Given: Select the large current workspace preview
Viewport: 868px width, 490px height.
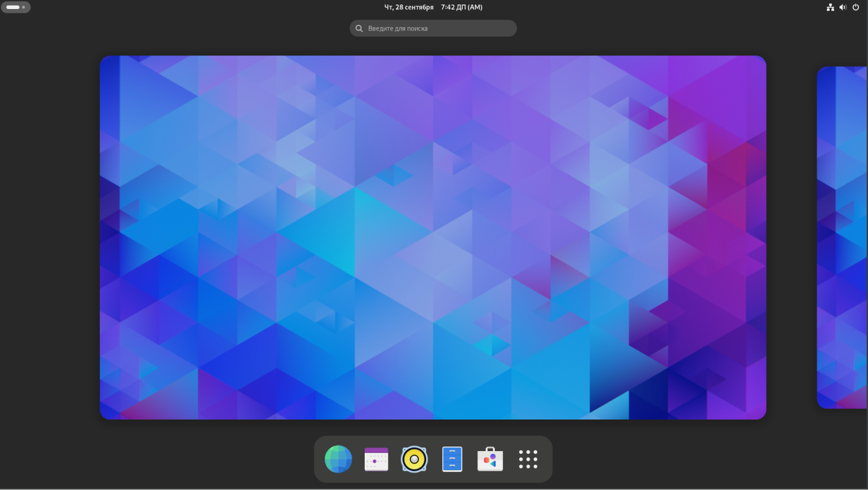Looking at the screenshot, I should 433,237.
